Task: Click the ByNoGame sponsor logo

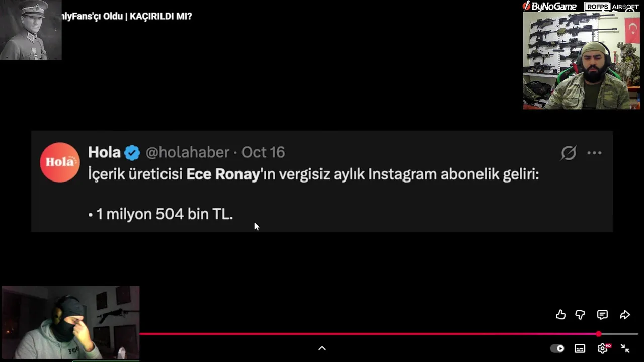Action: (549, 6)
